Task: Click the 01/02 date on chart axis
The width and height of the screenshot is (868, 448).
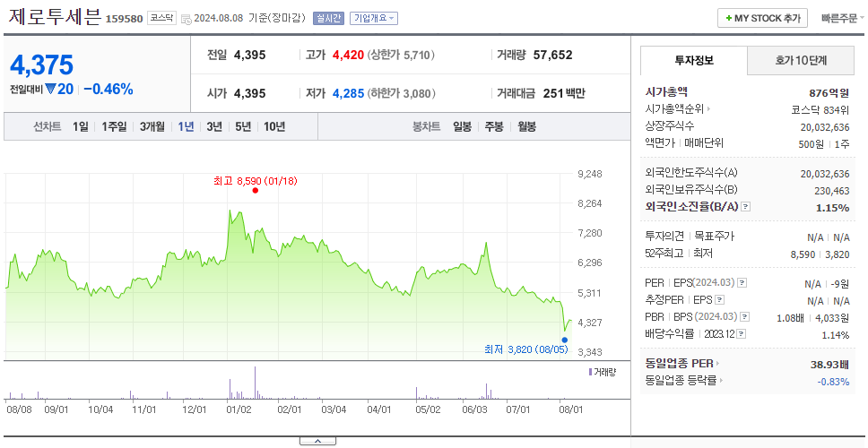Action: tap(239, 410)
